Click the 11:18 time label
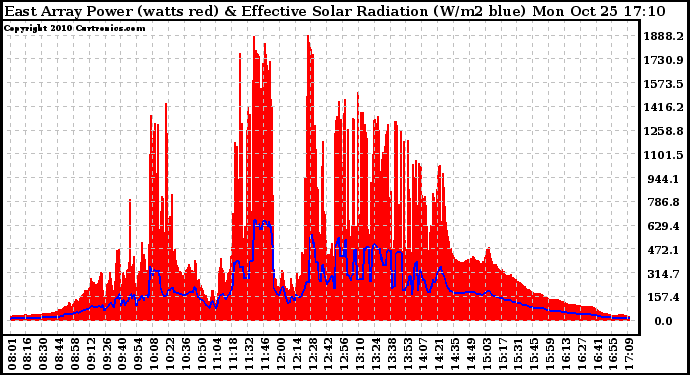Screen dimensions: 690x375 pyautogui.click(x=233, y=354)
